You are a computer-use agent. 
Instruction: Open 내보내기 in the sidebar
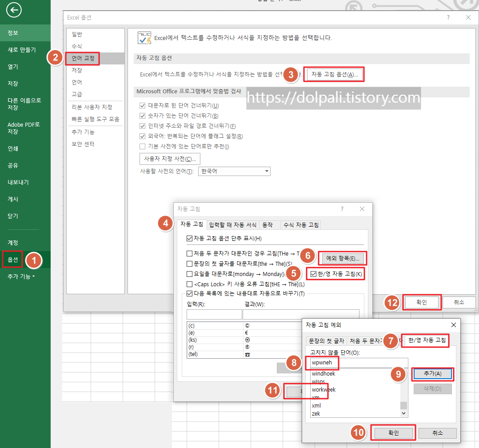click(x=25, y=182)
